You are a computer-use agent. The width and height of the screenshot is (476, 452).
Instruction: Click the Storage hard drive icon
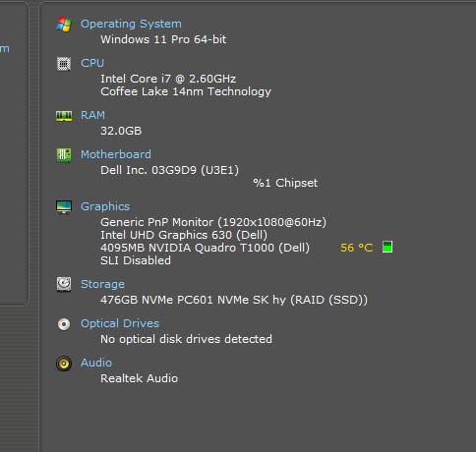click(64, 284)
